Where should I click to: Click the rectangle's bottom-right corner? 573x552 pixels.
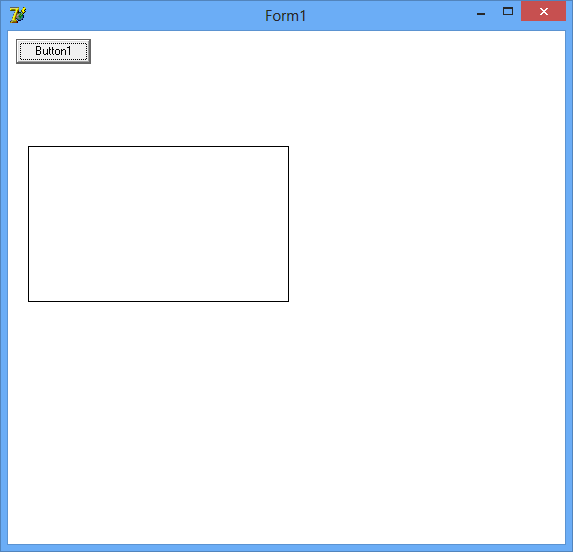(x=288, y=301)
